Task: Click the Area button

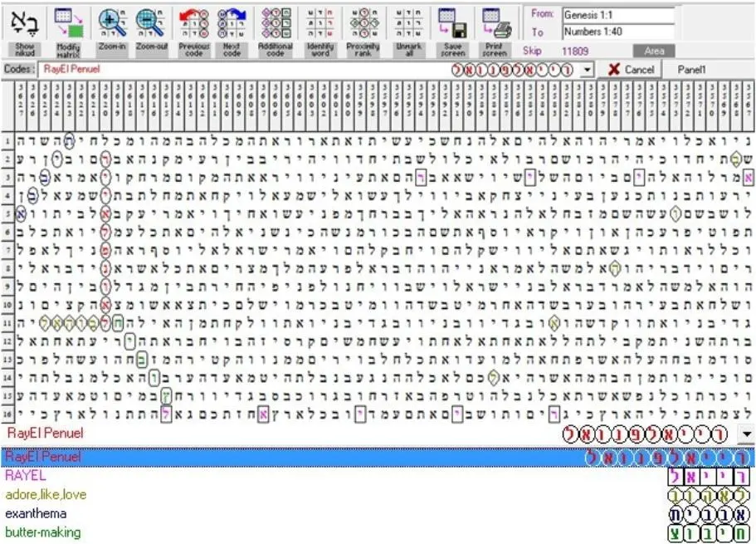Action: 654,51
